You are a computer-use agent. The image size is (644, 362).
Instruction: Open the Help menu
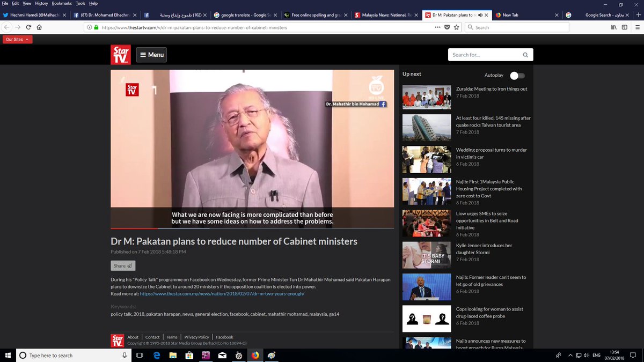point(93,3)
